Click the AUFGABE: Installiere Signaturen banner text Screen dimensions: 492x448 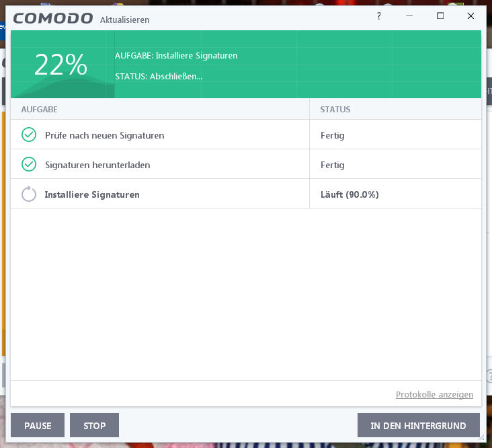point(176,56)
